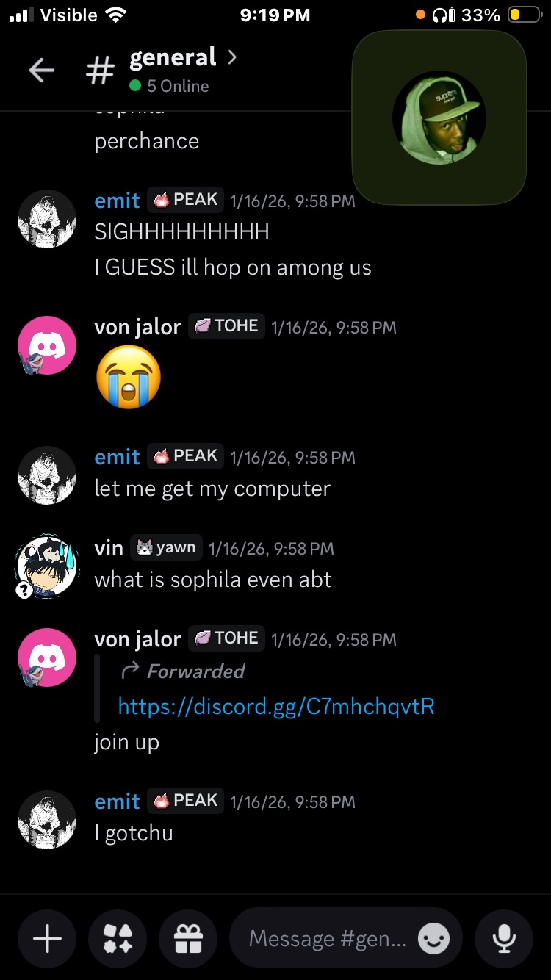Open the apps launcher icon
This screenshot has height=980, width=551.
tap(118, 938)
